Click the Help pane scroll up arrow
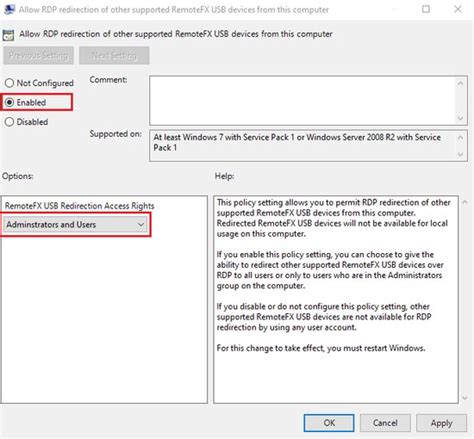 (465, 202)
